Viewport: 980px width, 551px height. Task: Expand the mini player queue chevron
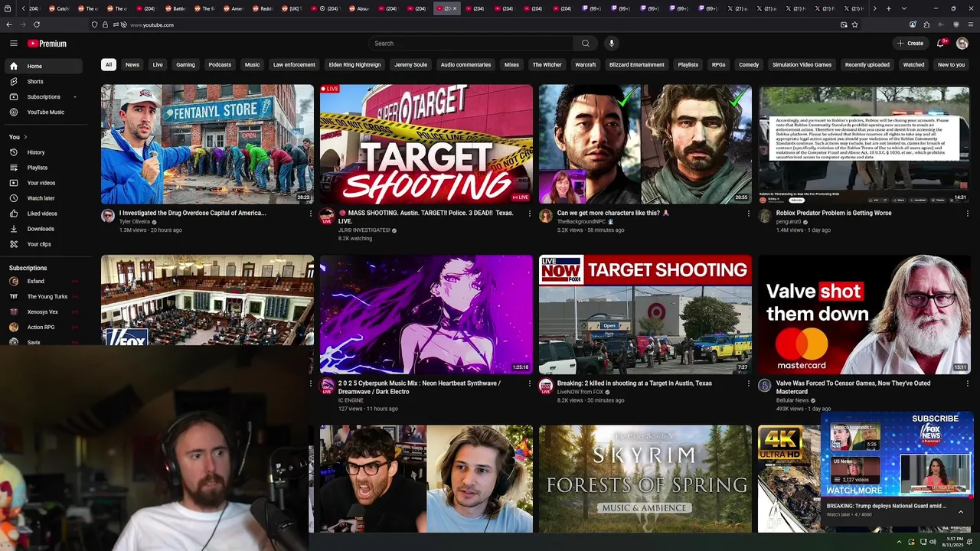(x=961, y=512)
